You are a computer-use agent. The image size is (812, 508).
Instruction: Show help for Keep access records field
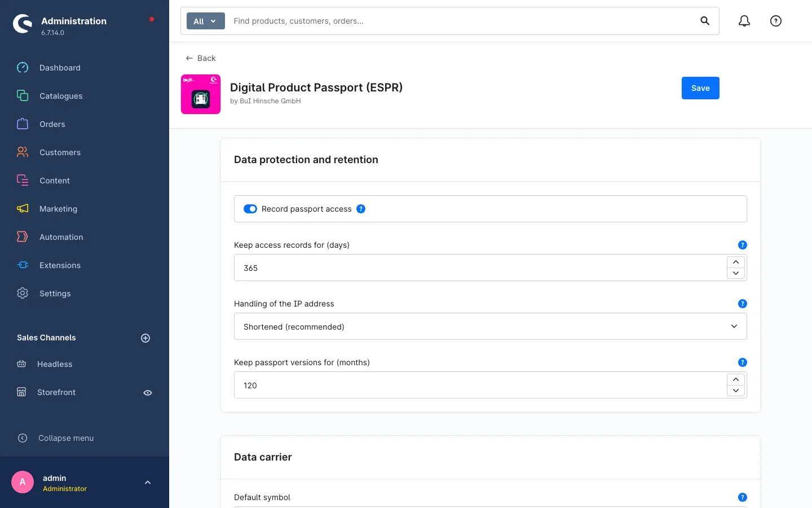pyautogui.click(x=742, y=245)
